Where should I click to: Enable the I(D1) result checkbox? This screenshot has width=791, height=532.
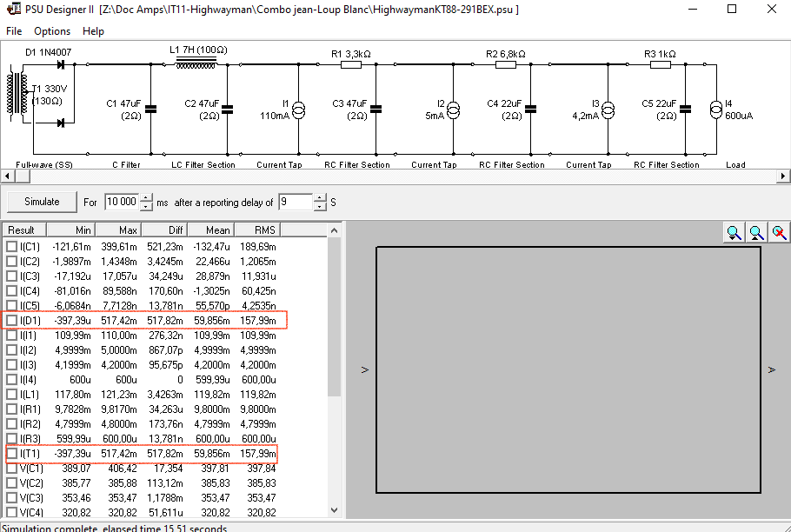click(11, 320)
